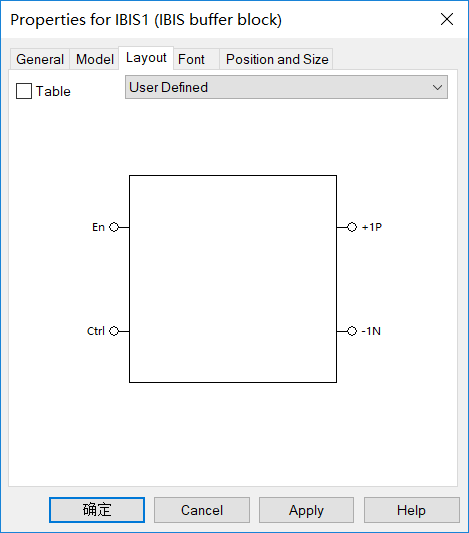Enable the Table checkbox

pos(24,91)
